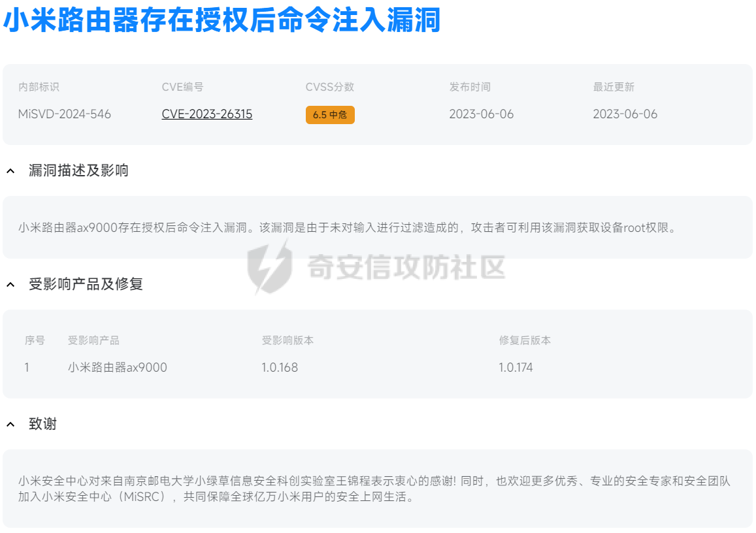The width and height of the screenshot is (756, 533).
Task: Collapse the 致谢 section chevron
Action: pos(10,425)
